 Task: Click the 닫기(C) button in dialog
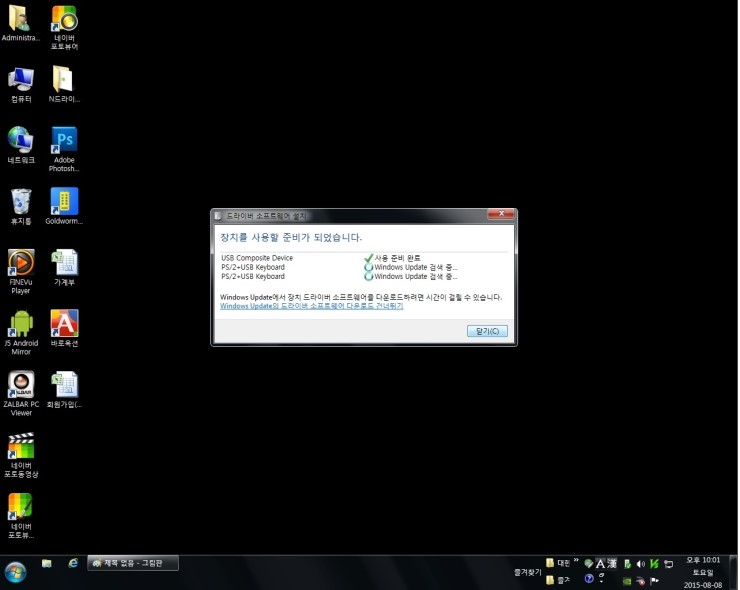pyautogui.click(x=487, y=331)
